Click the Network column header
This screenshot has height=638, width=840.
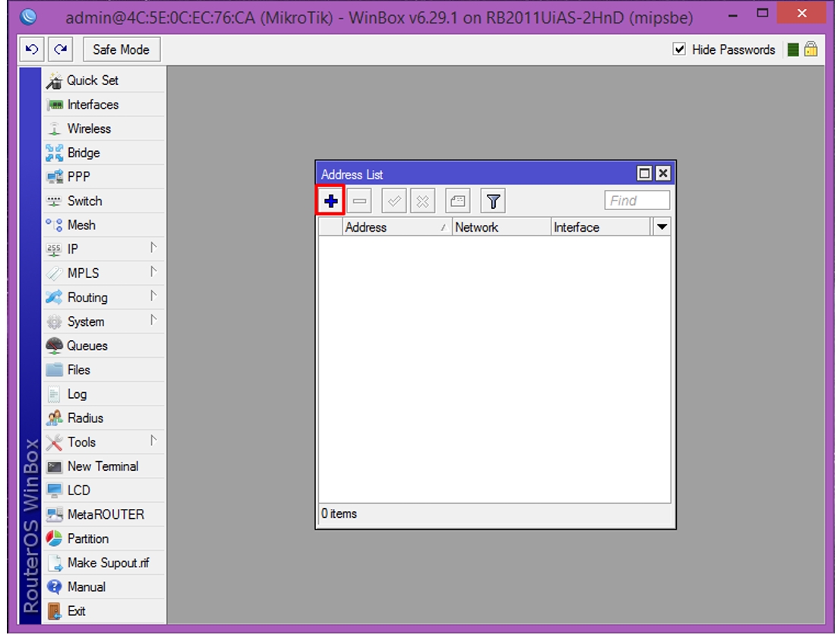pyautogui.click(x=501, y=227)
